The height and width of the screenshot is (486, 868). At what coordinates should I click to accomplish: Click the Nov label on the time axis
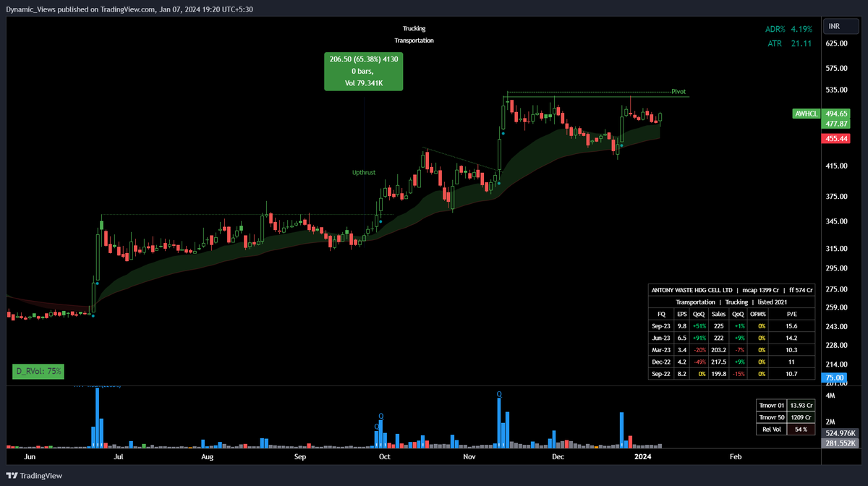[x=469, y=457]
